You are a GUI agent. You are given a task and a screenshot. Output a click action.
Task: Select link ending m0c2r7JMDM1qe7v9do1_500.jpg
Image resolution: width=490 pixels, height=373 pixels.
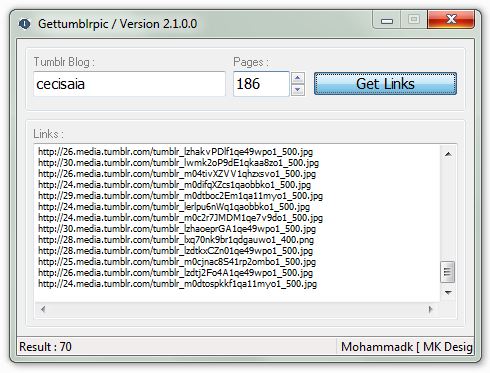[x=180, y=218]
